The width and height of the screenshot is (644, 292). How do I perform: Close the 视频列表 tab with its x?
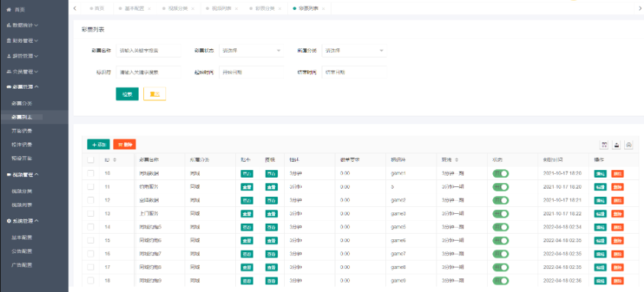coord(236,8)
